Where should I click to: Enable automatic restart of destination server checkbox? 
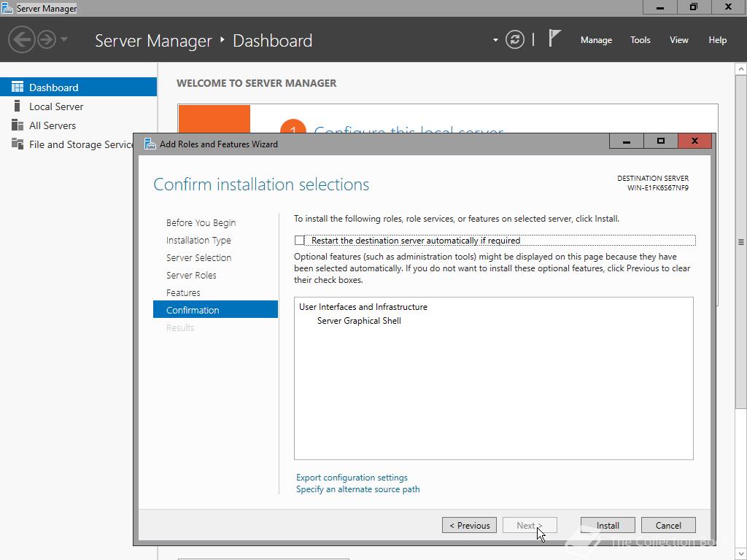pos(299,241)
